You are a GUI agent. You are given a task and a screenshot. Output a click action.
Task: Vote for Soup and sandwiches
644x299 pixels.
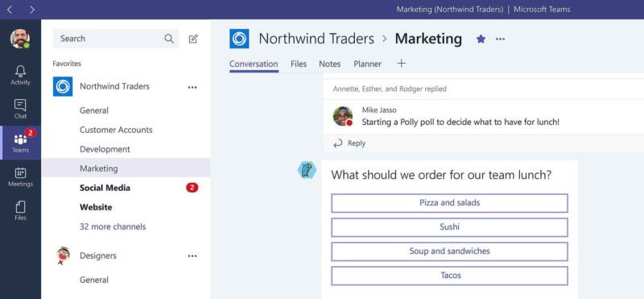pyautogui.click(x=450, y=251)
